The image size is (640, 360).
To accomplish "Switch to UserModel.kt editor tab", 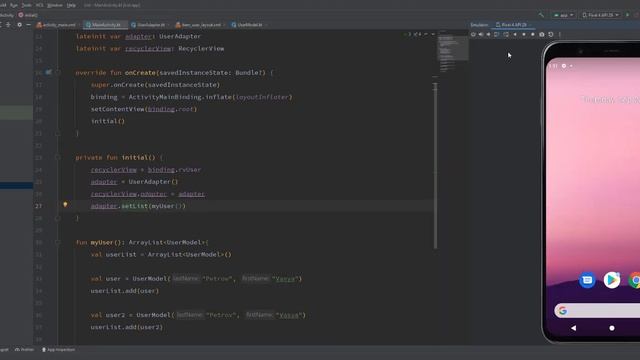I will click(249, 25).
